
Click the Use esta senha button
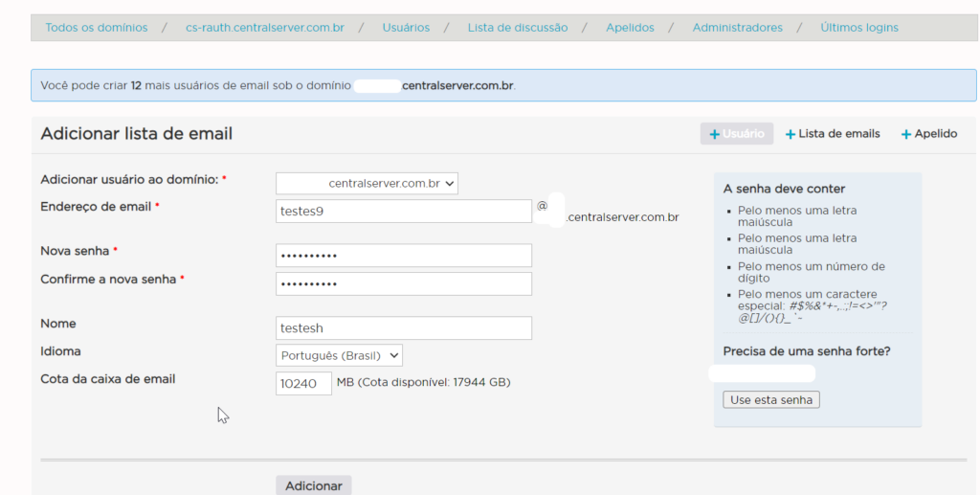[770, 400]
